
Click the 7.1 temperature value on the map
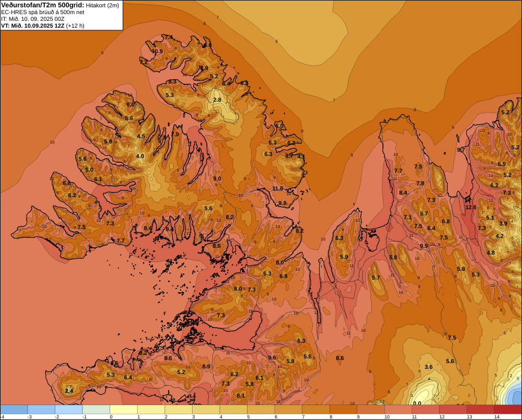(408, 217)
